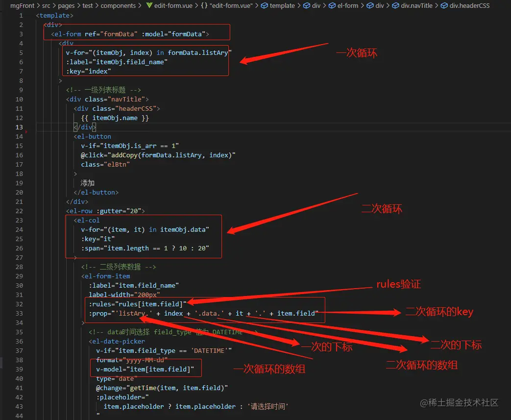Click the first div breadcrumb after template
Screen dimensions: 511x420
[x=316, y=5]
